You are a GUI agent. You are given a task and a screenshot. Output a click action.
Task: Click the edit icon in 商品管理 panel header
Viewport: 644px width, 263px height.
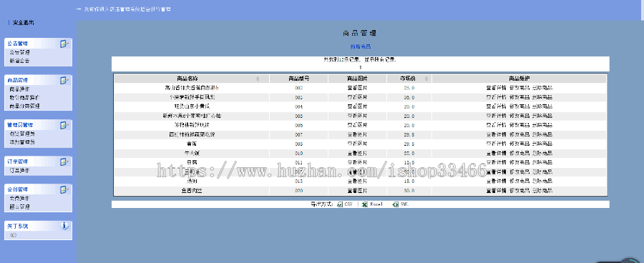pyautogui.click(x=64, y=80)
